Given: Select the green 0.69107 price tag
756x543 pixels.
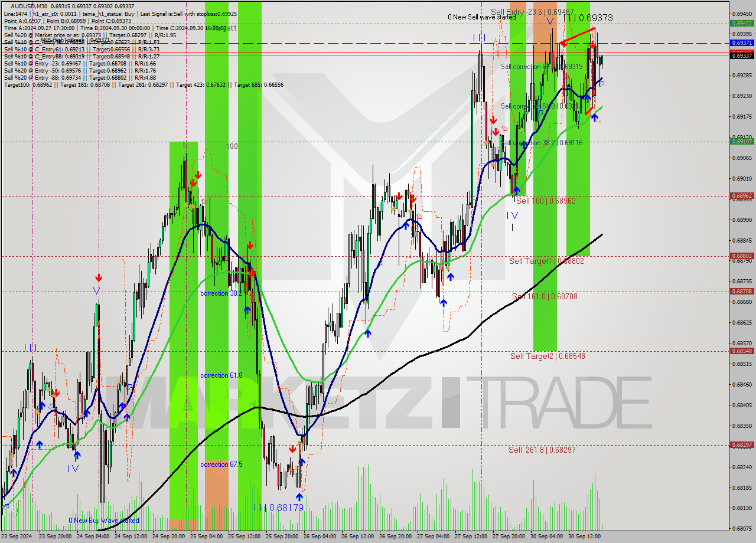Looking at the screenshot, I should (742, 142).
